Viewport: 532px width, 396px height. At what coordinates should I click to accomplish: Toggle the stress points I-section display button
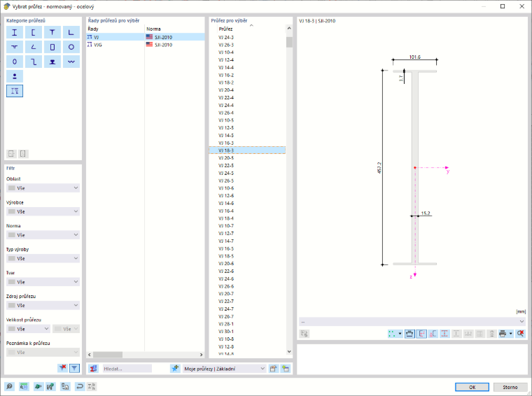(444, 334)
